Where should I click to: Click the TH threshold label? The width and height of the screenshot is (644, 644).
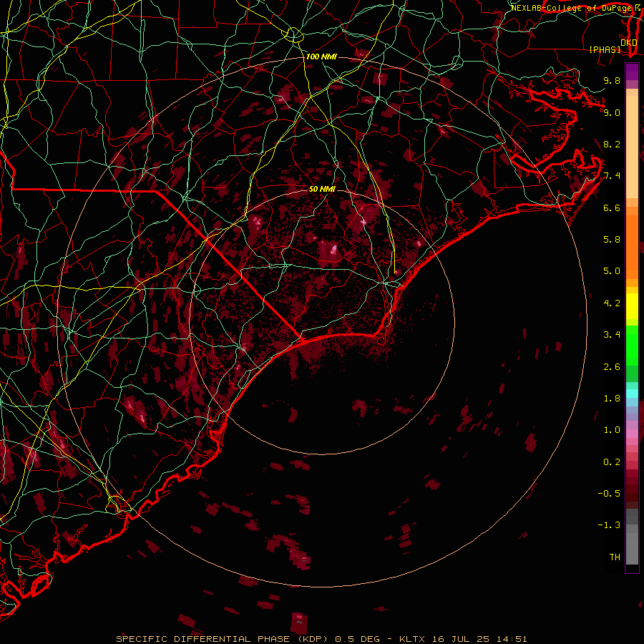pos(615,557)
